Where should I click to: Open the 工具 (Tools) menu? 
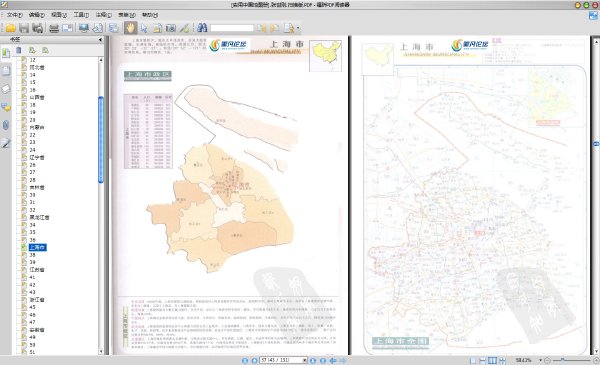81,15
